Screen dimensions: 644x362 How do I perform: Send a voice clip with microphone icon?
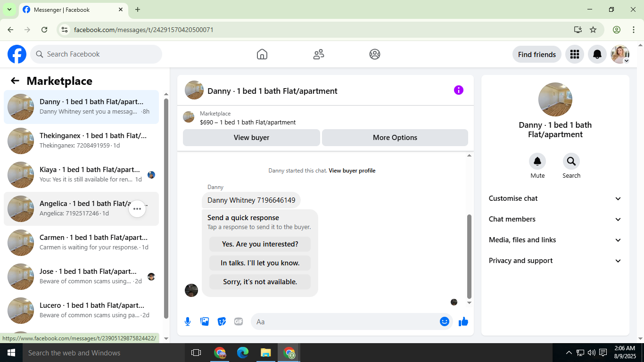click(x=188, y=321)
